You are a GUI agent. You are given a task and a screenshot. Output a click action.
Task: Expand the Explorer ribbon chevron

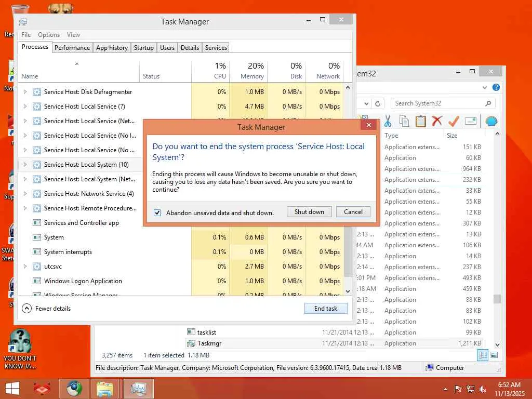point(485,87)
